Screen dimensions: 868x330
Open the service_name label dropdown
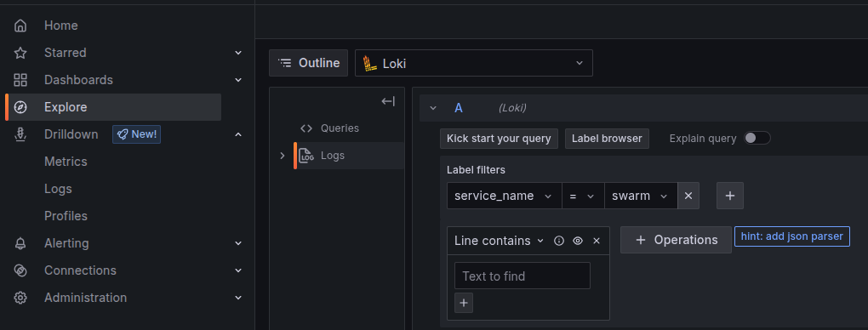click(505, 196)
